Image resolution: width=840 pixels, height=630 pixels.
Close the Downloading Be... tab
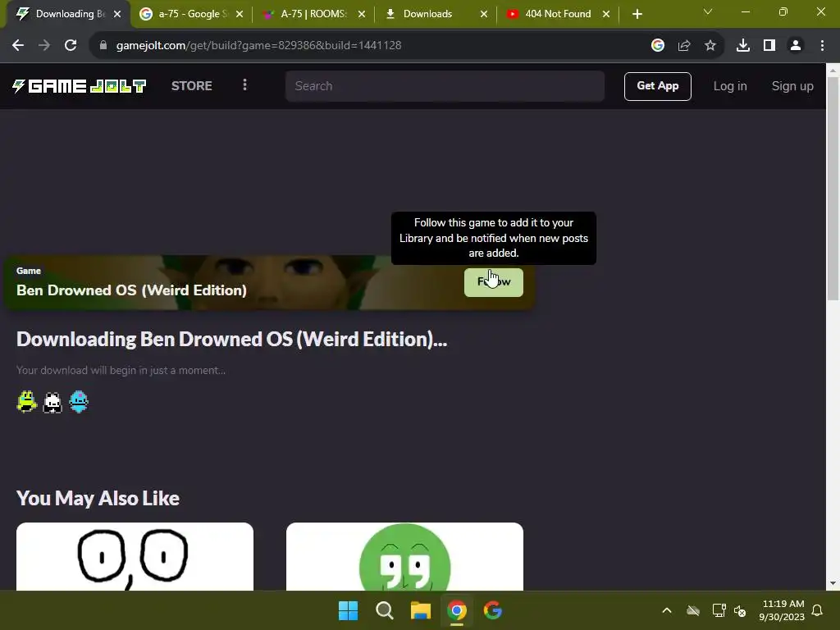point(117,14)
